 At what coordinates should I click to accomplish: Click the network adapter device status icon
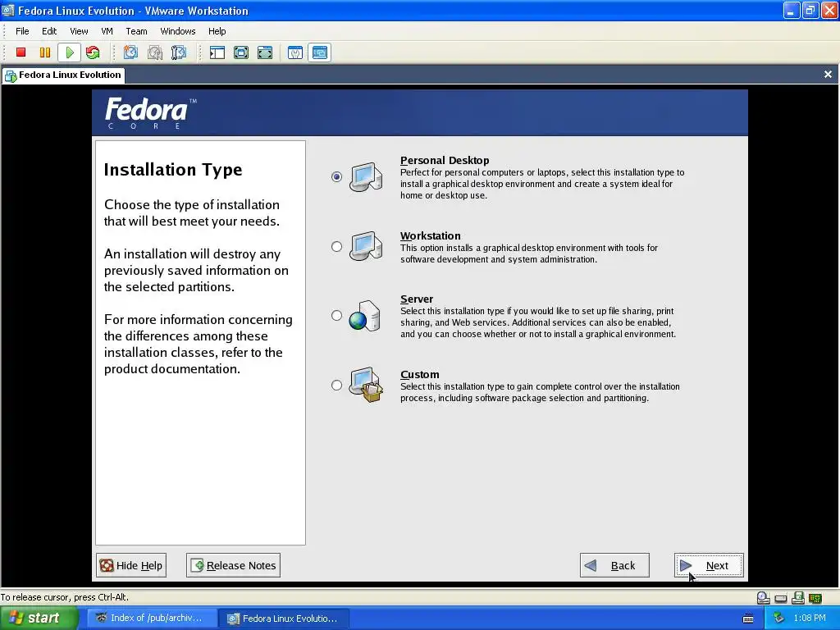[x=815, y=598]
